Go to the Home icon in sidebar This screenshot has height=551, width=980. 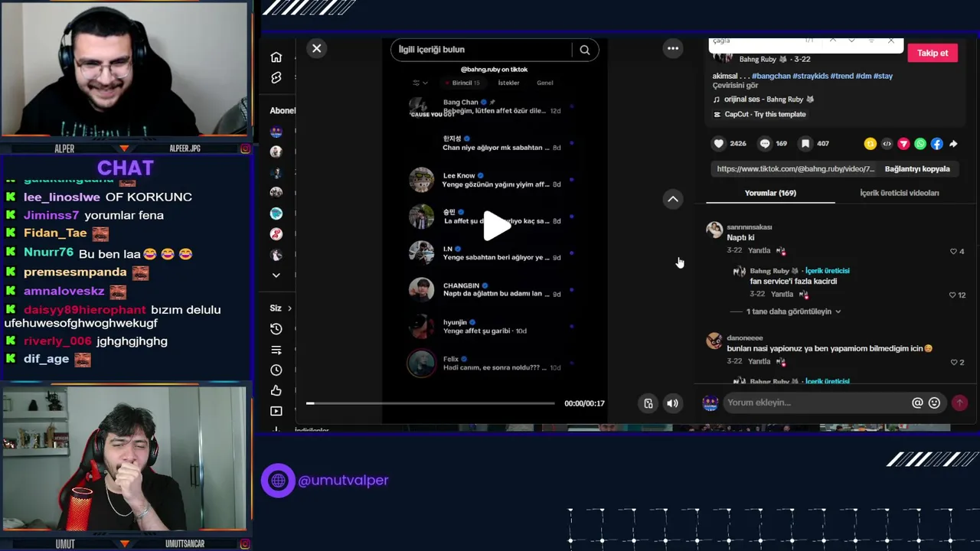[x=276, y=57]
